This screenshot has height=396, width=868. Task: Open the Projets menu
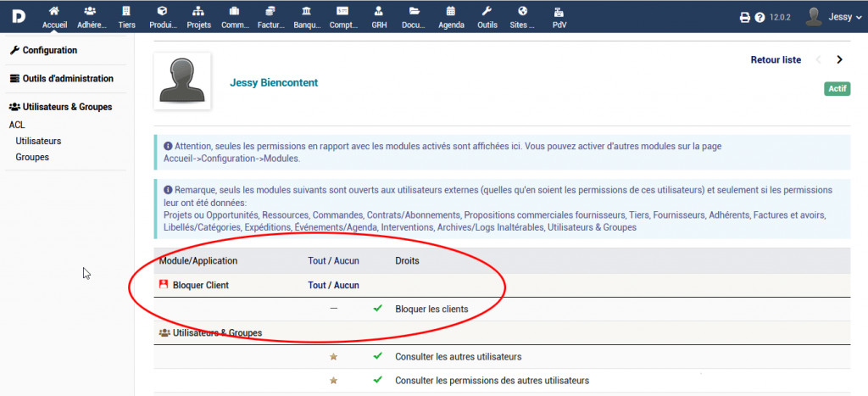198,17
